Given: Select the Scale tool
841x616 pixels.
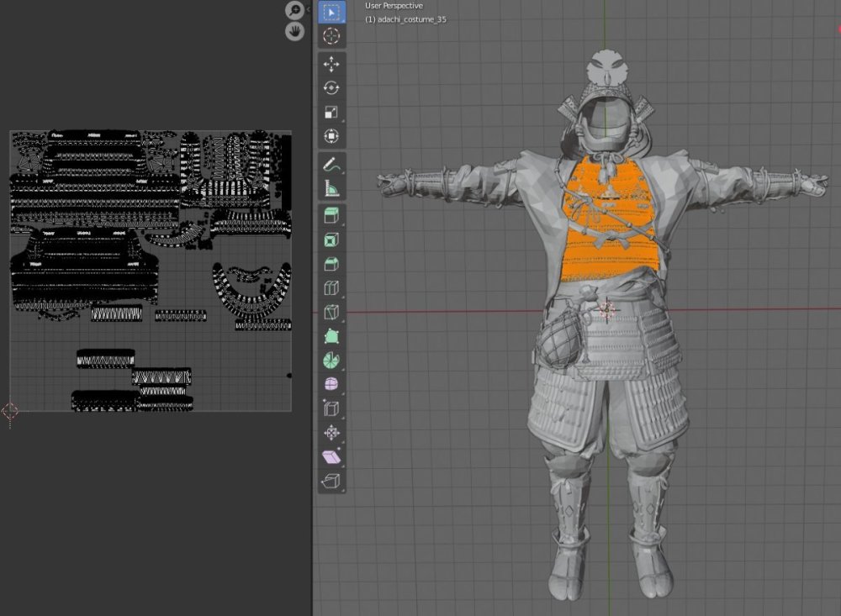Looking at the screenshot, I should [x=331, y=112].
